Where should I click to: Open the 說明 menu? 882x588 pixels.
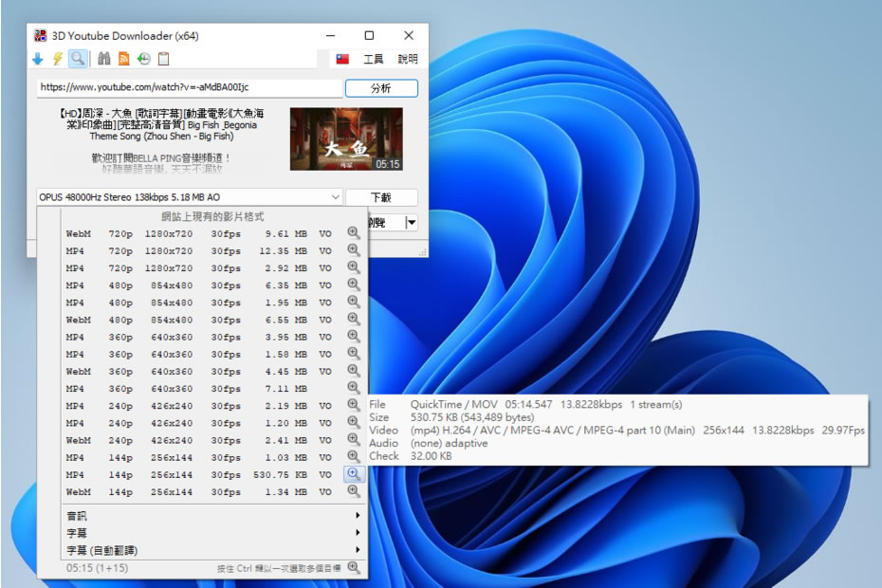[408, 59]
